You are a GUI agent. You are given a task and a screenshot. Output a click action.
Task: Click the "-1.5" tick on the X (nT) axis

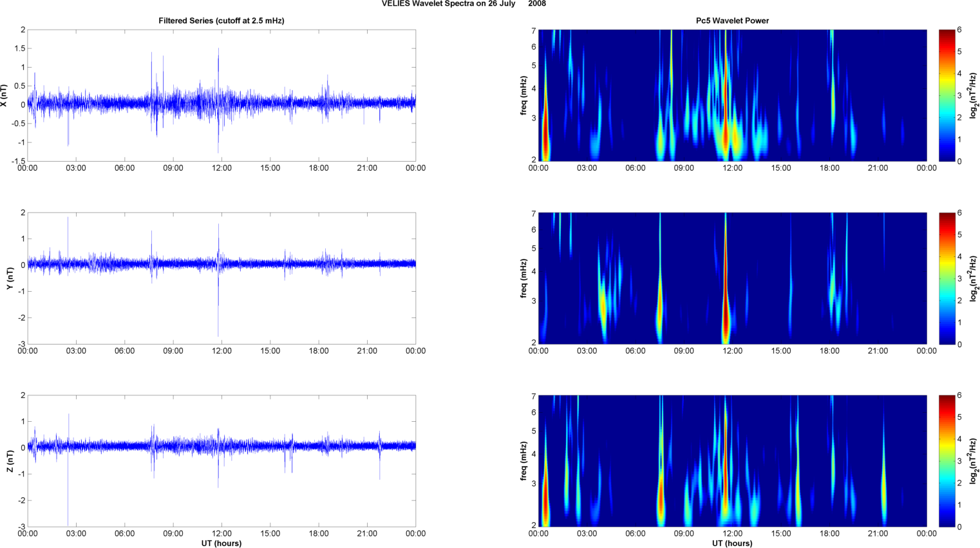(17, 162)
